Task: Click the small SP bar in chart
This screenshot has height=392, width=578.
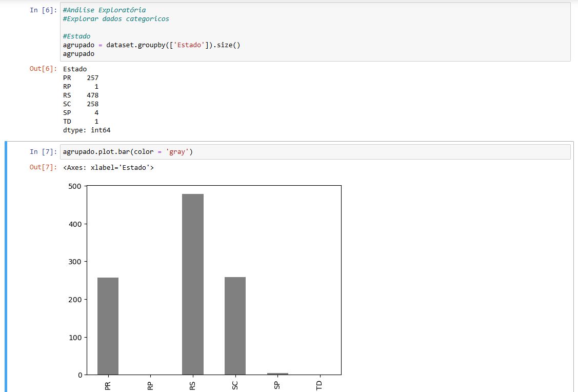Action: point(277,374)
